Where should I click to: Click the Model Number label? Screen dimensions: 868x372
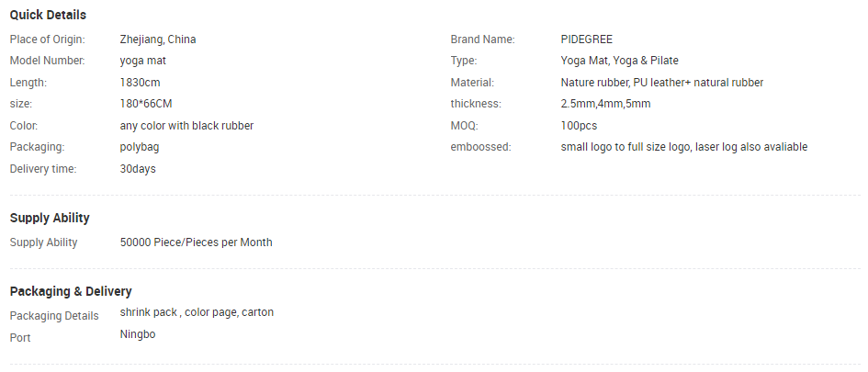click(x=47, y=61)
